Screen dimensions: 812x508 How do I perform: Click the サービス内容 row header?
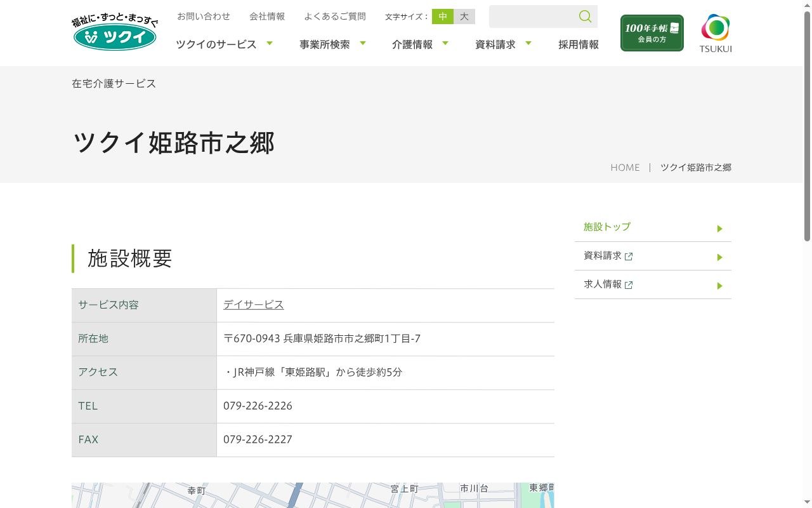pos(144,305)
